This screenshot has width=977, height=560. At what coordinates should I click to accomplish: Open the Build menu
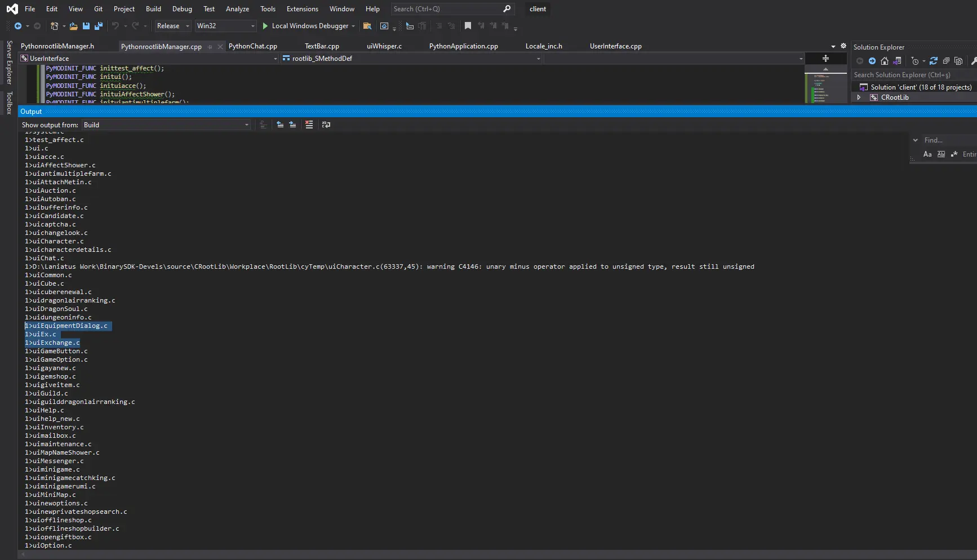tap(153, 9)
